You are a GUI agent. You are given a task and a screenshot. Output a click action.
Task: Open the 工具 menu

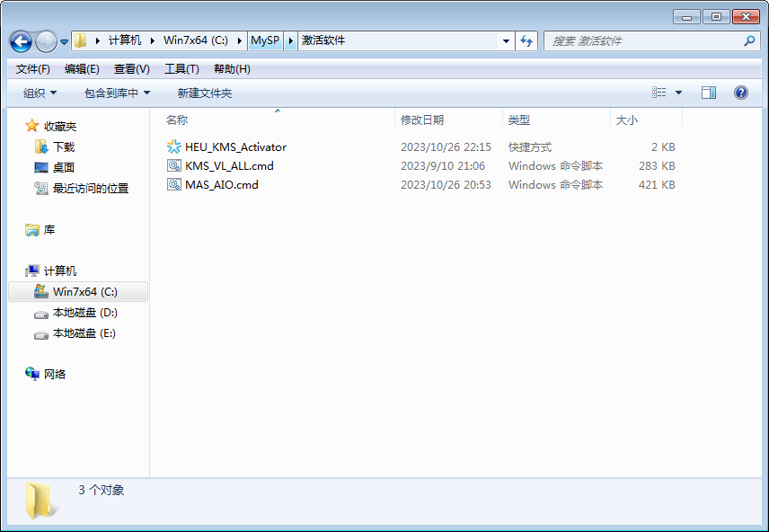[179, 67]
